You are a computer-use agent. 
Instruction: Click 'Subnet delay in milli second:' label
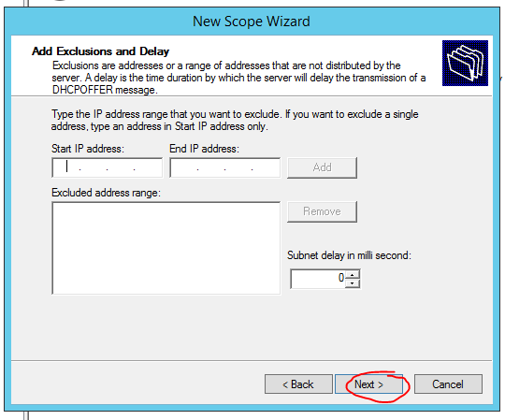pos(349,255)
